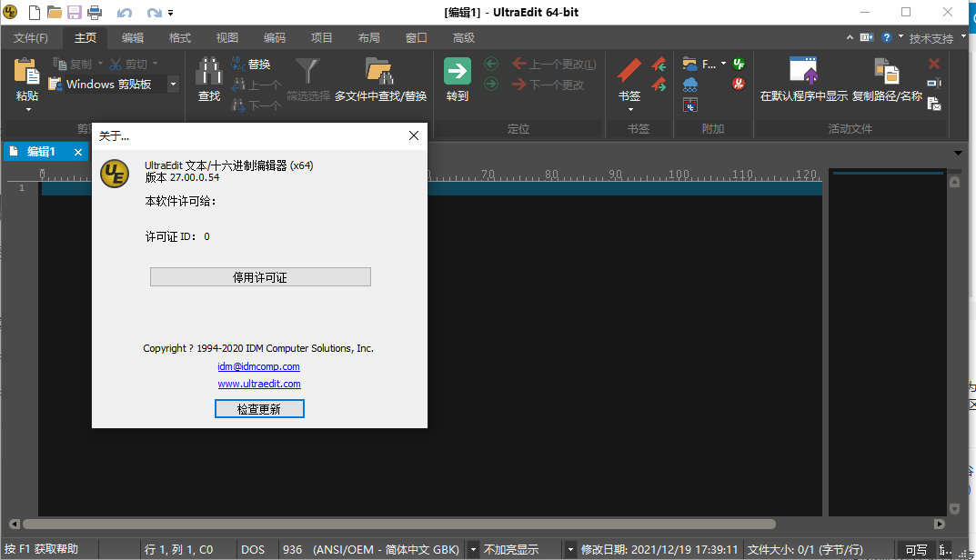Launch UltraCompare icon in 附加 group
This screenshot has width=976, height=560.
(690, 105)
